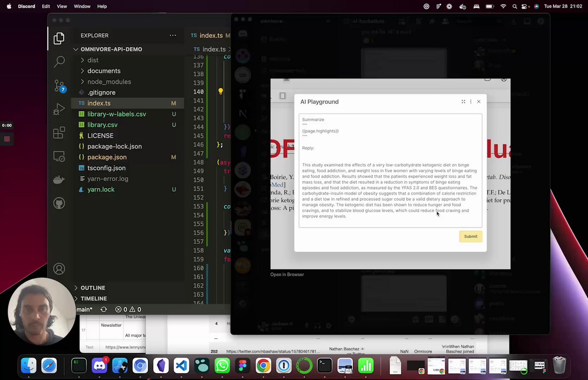588x380 pixels.
Task: Open Safari from the dock
Action: 49,366
